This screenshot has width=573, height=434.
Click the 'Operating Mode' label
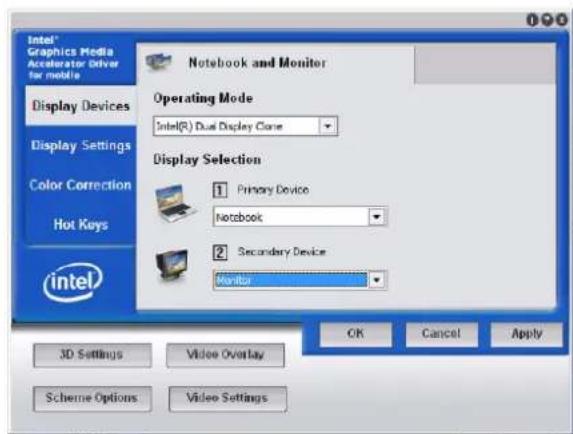click(x=203, y=98)
